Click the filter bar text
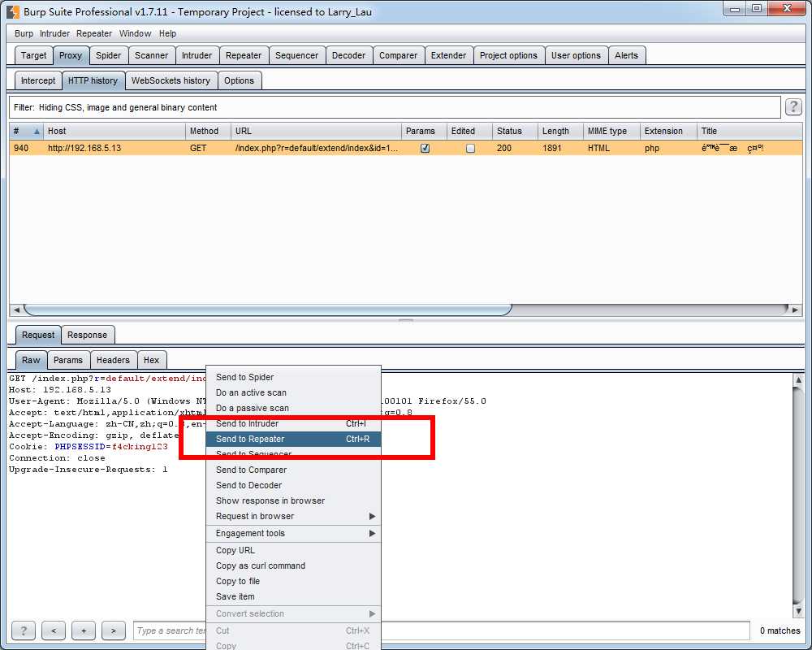812x650 pixels. click(115, 107)
